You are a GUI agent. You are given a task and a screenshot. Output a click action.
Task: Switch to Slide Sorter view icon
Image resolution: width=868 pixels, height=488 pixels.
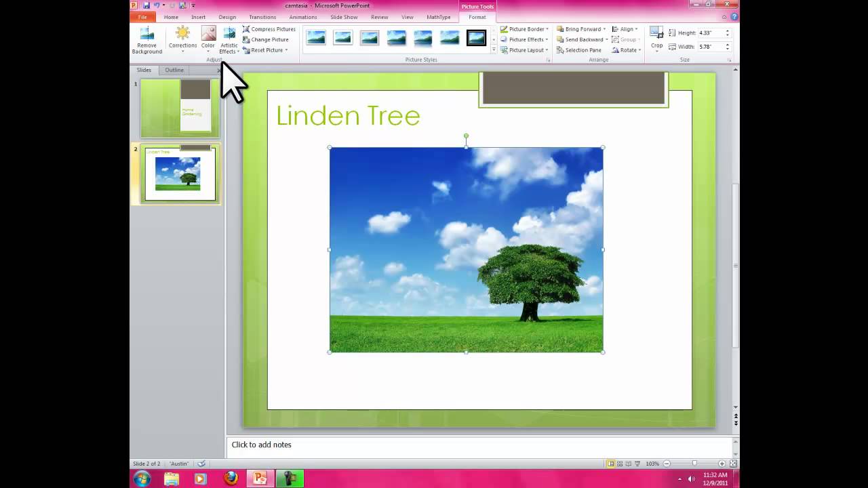(x=620, y=464)
